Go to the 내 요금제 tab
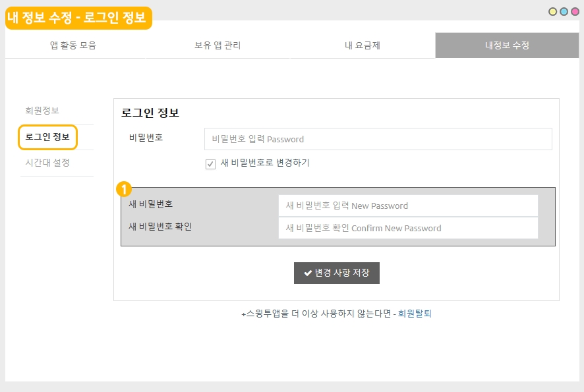584x392 pixels. point(363,45)
